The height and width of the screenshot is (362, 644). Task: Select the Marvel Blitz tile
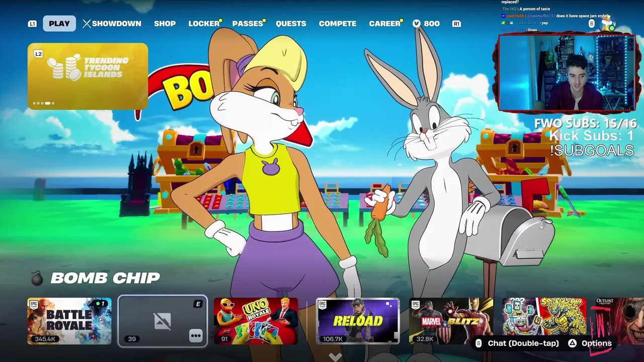pyautogui.click(x=451, y=321)
